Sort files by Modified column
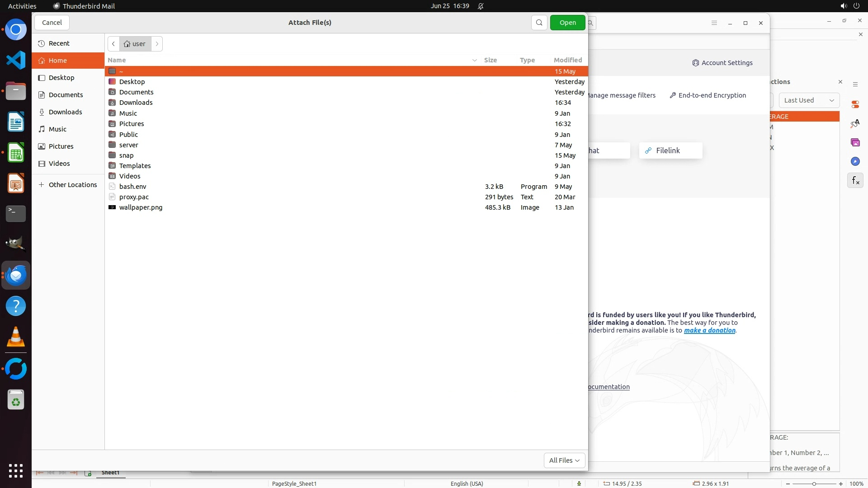Image resolution: width=868 pixels, height=488 pixels. 567,60
